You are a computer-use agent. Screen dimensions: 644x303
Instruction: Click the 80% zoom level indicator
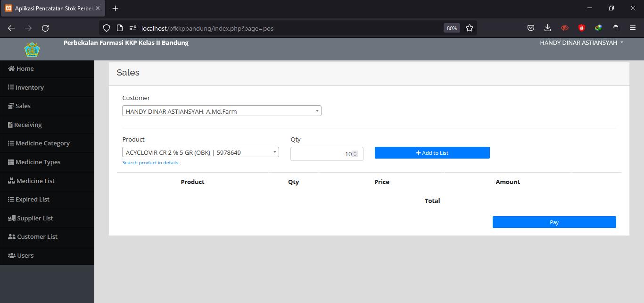452,28
